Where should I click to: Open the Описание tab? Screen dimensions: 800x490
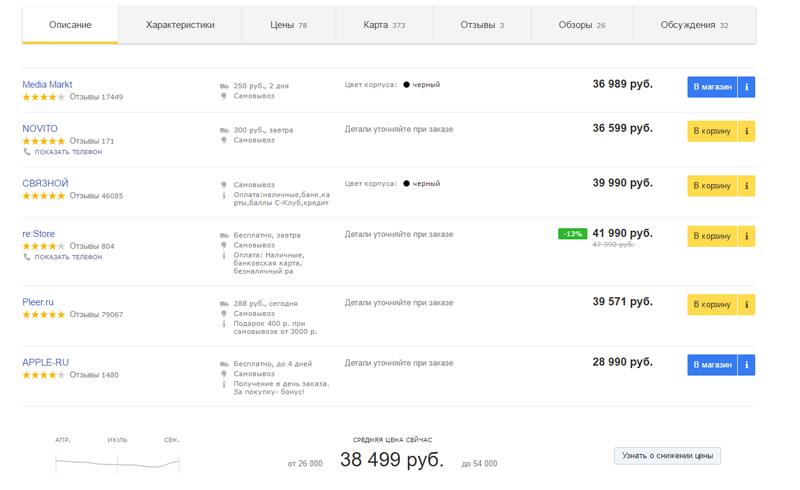coord(70,25)
